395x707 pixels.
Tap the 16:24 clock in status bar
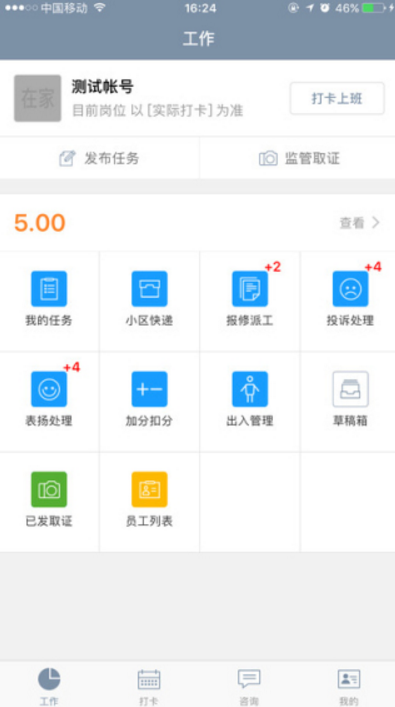[x=200, y=8]
